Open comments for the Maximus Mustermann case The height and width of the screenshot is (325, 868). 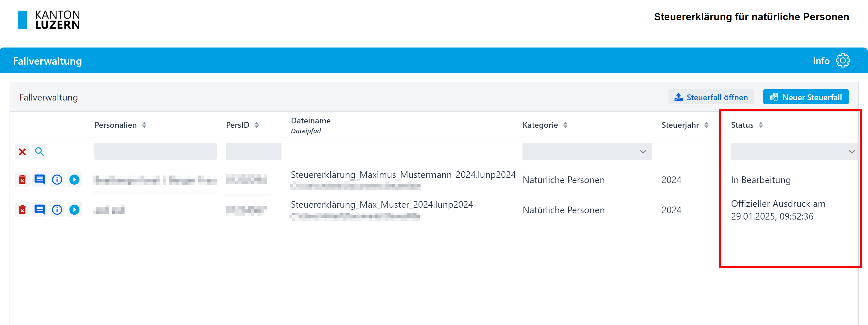point(39,180)
